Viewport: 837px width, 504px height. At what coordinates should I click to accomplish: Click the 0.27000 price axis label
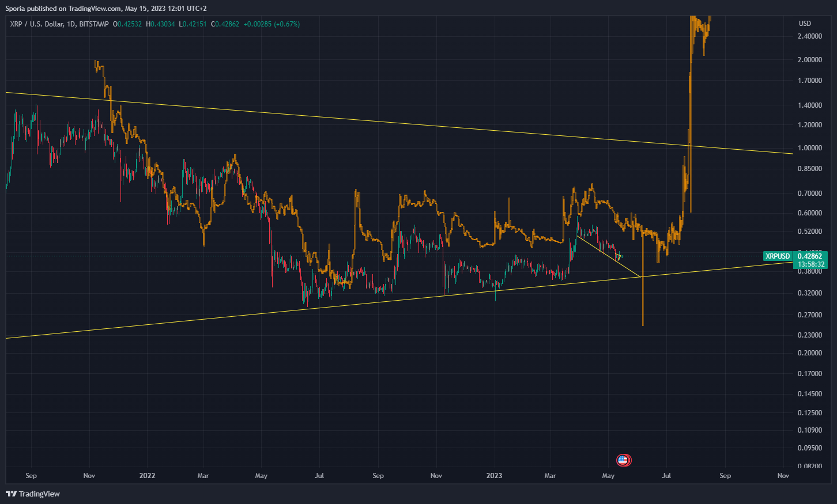click(810, 315)
